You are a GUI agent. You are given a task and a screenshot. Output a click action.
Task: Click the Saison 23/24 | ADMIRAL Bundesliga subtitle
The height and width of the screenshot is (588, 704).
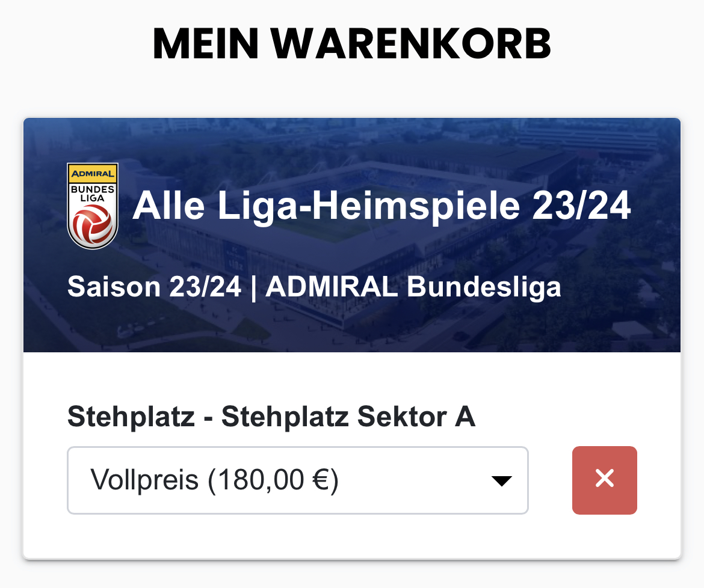point(314,287)
